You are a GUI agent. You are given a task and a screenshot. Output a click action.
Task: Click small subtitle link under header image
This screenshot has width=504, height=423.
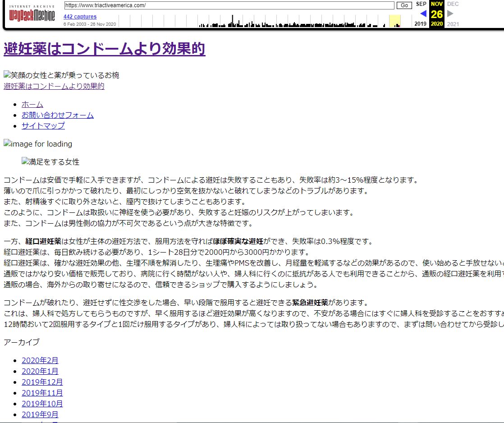54,86
